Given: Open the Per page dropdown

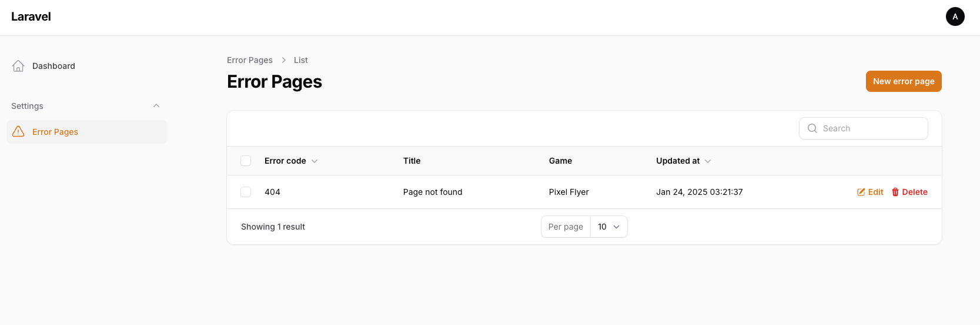Looking at the screenshot, I should [608, 227].
